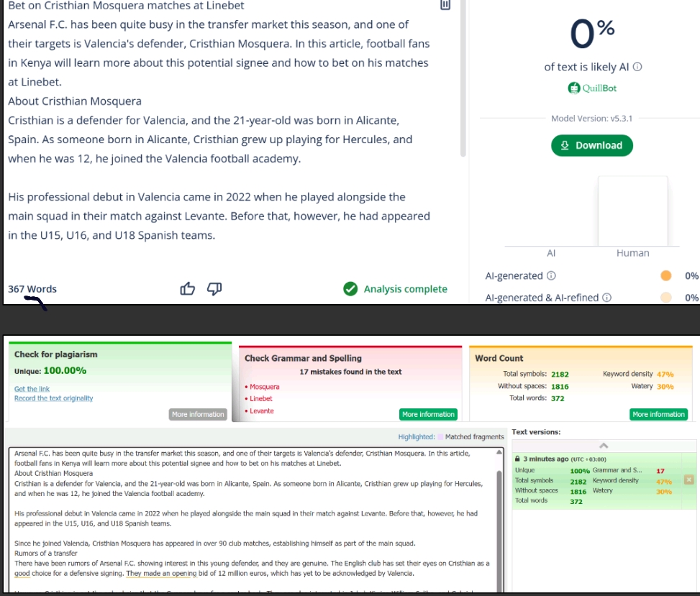The height and width of the screenshot is (596, 700).
Task: Open info icon beside AI-generated & AI-refined
Action: [x=606, y=298]
